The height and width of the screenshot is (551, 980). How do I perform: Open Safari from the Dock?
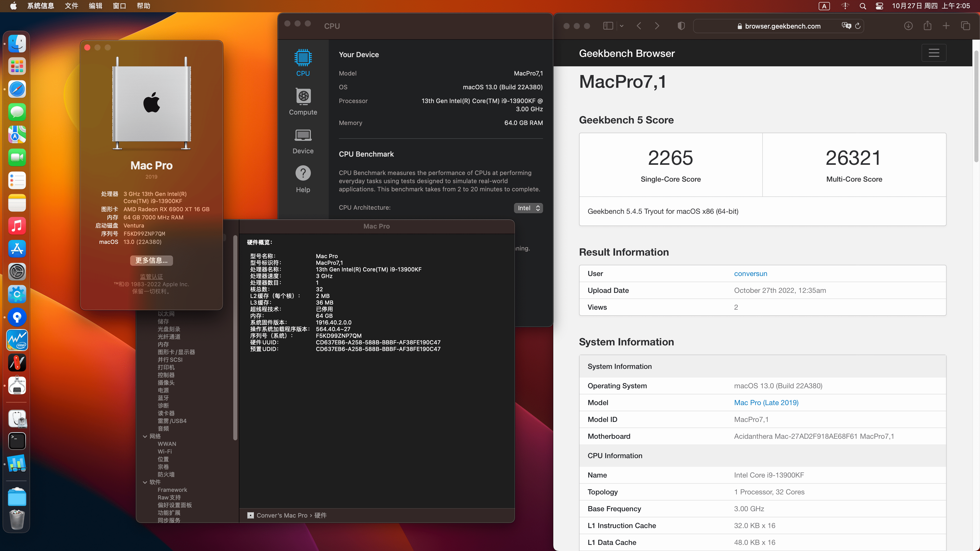[x=17, y=89]
